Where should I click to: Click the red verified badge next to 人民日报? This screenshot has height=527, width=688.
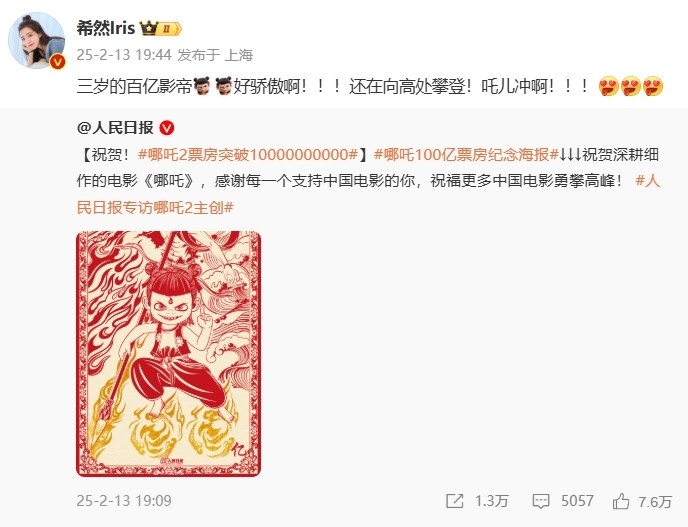167,128
